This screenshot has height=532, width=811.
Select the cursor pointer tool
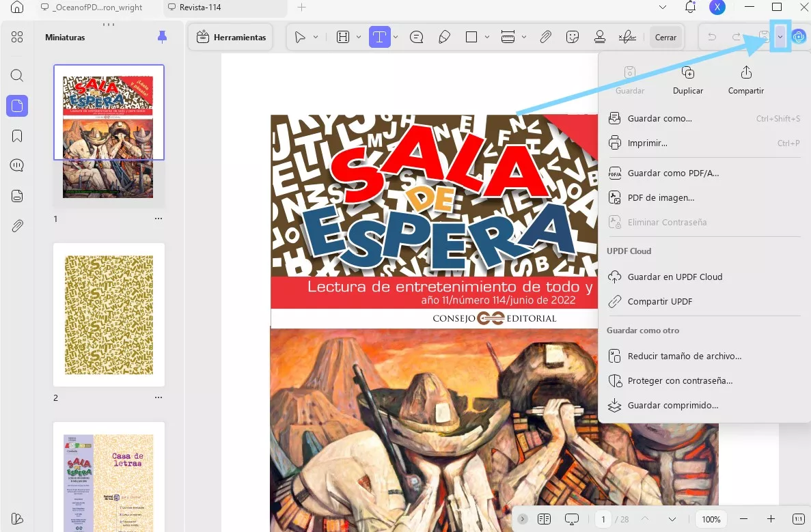pos(299,38)
